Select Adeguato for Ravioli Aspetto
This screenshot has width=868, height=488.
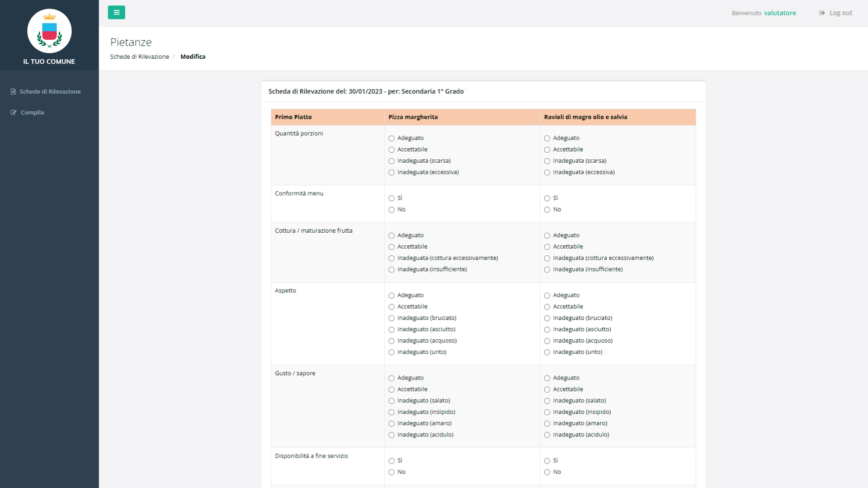click(547, 296)
